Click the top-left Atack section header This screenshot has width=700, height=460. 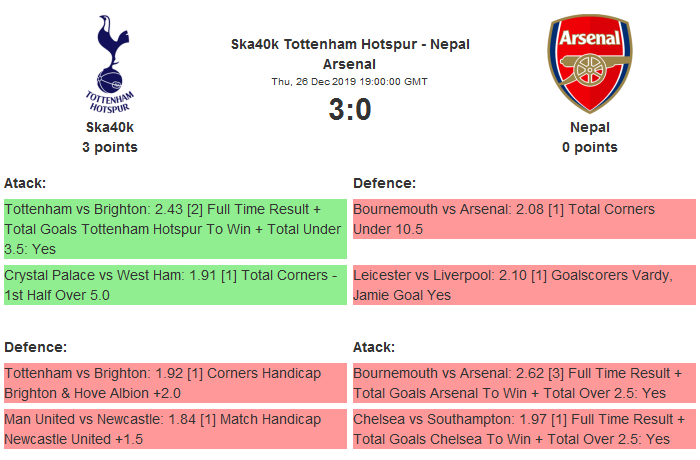[25, 183]
